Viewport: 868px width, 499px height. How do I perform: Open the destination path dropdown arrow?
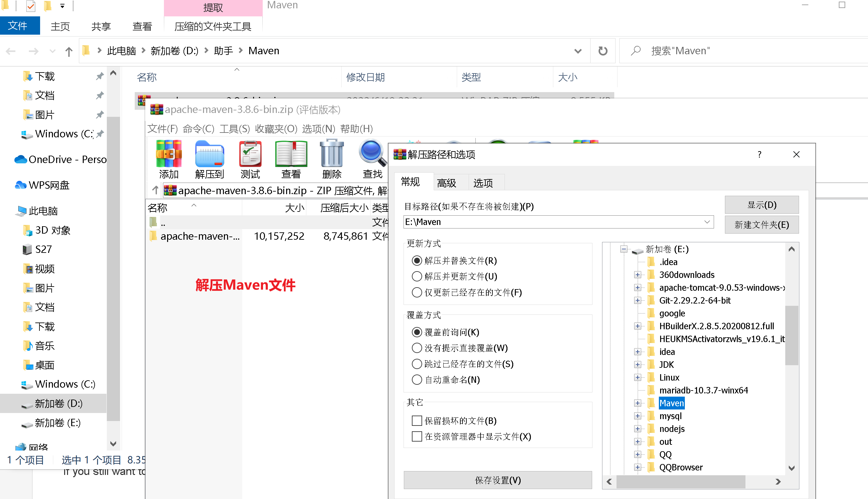tap(707, 222)
